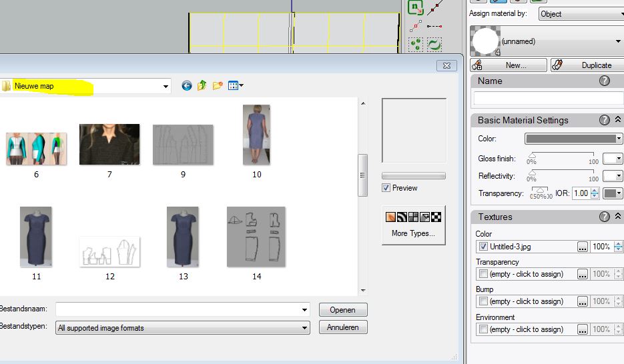Click the back arrow in file dialog
Viewport: 624px width, 364px height.
(x=187, y=86)
